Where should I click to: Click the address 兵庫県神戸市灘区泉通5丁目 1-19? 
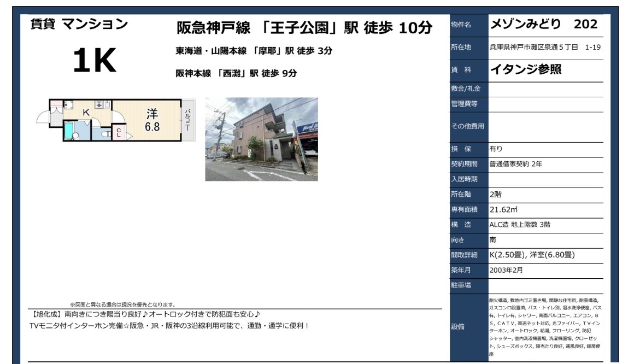coord(544,48)
